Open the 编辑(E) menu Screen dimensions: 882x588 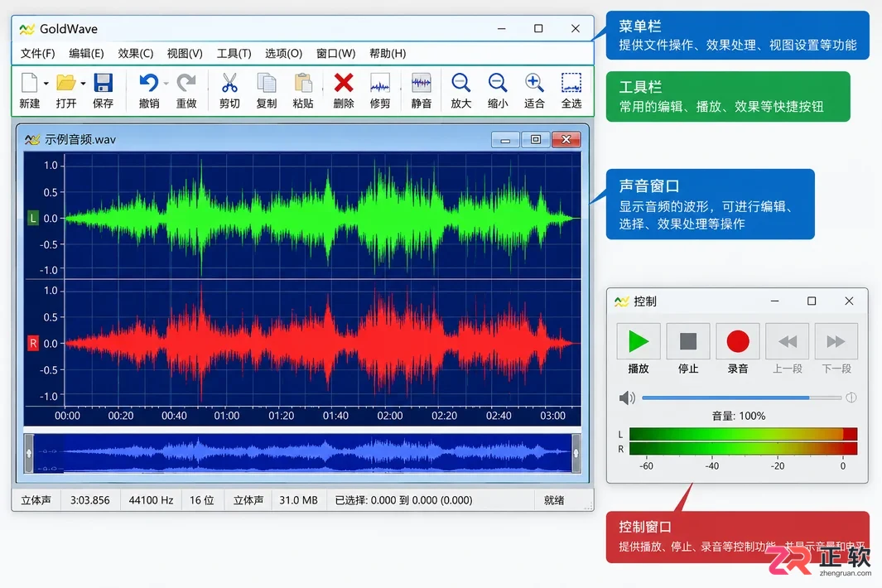(87, 54)
